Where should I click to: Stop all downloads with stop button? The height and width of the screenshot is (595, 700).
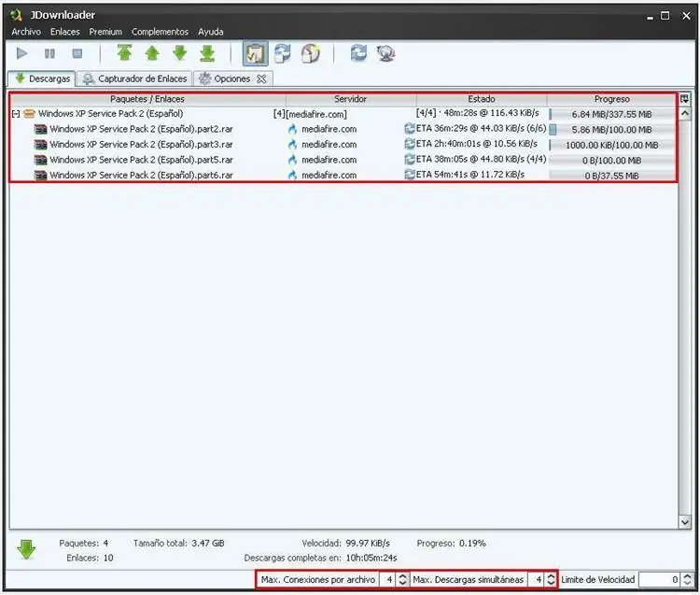pyautogui.click(x=77, y=53)
